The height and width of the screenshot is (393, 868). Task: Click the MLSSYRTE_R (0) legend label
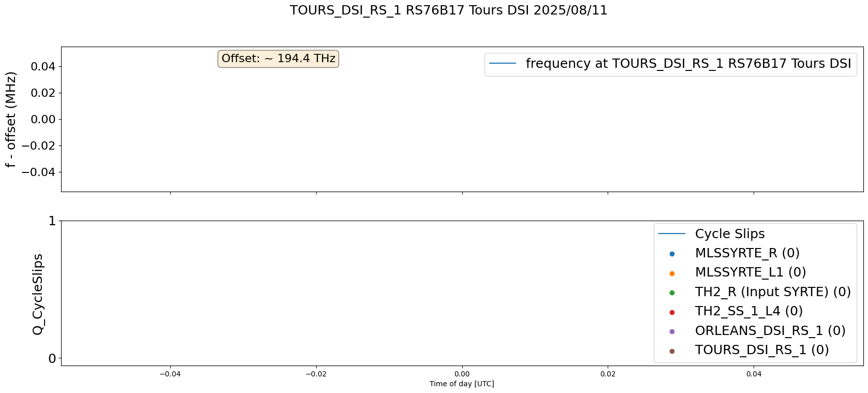point(747,253)
